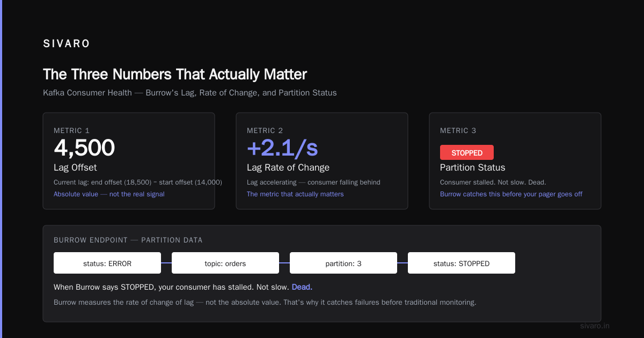
Task: Click 'Lag accelerating — consumer falling behind'
Action: (313, 182)
